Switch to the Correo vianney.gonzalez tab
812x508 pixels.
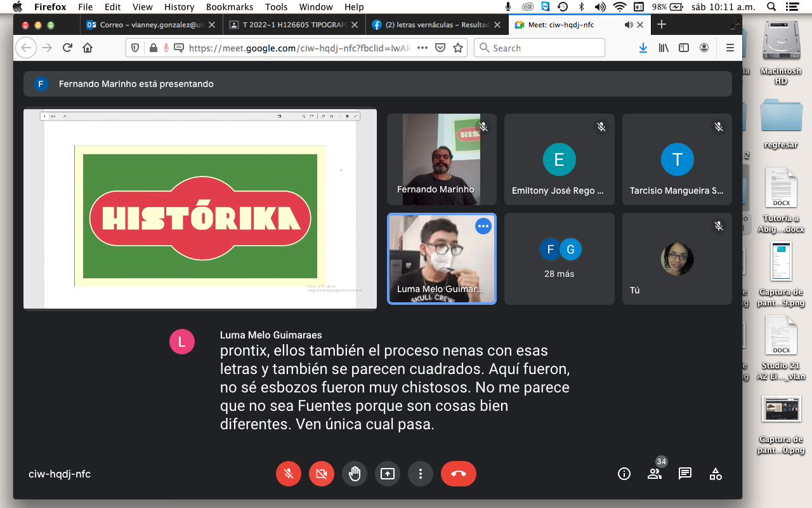click(x=151, y=25)
